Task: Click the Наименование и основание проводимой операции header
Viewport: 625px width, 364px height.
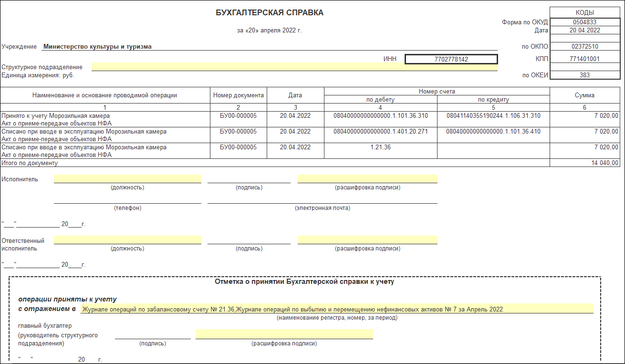Action: [x=105, y=95]
